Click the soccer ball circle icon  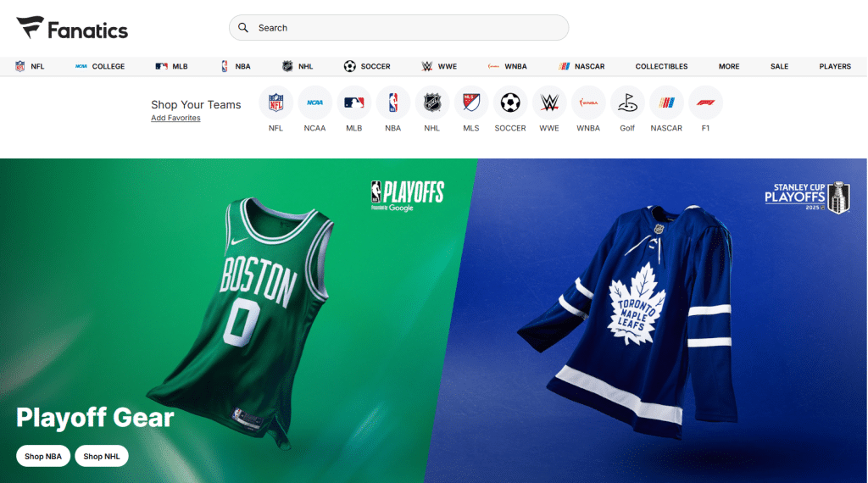point(510,103)
